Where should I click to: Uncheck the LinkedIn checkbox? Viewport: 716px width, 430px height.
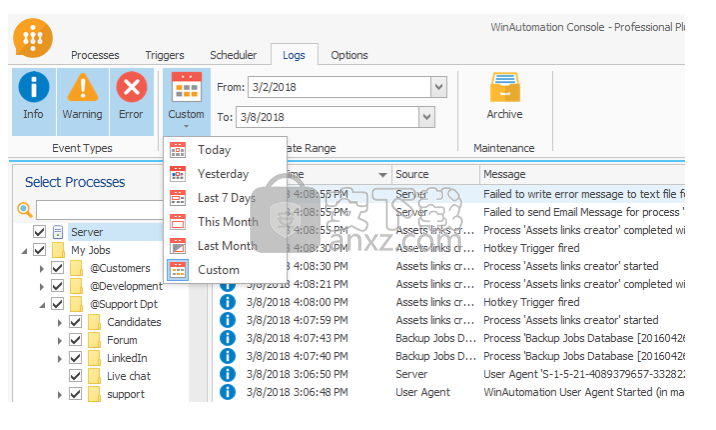pyautogui.click(x=75, y=358)
